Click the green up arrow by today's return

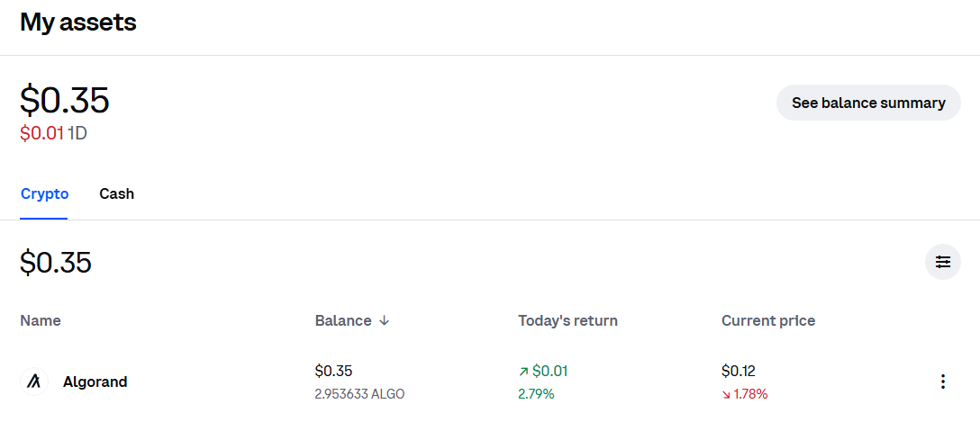[523, 372]
